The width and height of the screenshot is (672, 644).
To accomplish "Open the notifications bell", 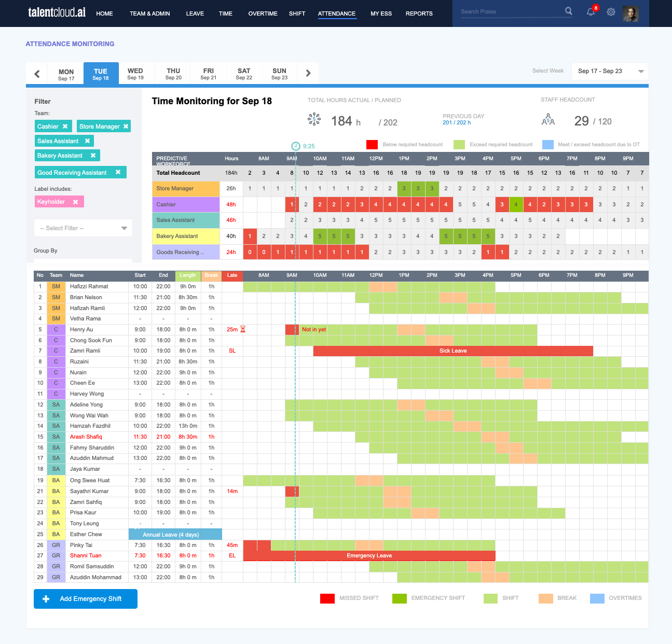I will [591, 12].
